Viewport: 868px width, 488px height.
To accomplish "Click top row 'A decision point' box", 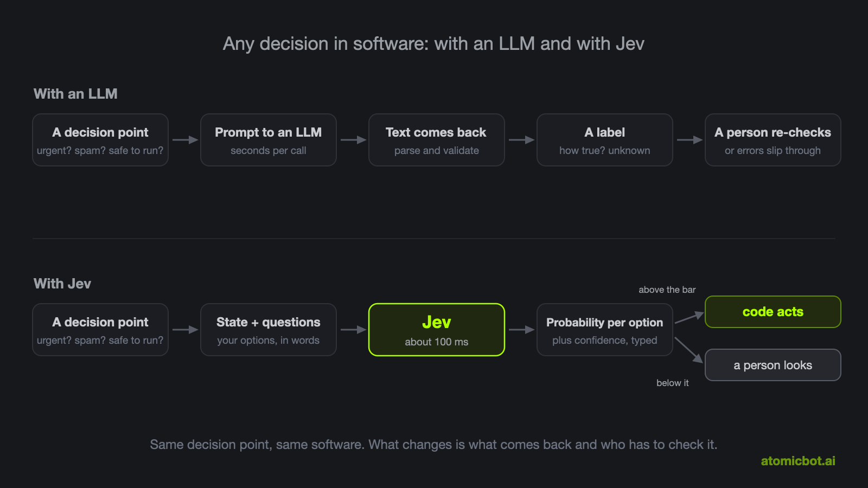I will (x=100, y=140).
